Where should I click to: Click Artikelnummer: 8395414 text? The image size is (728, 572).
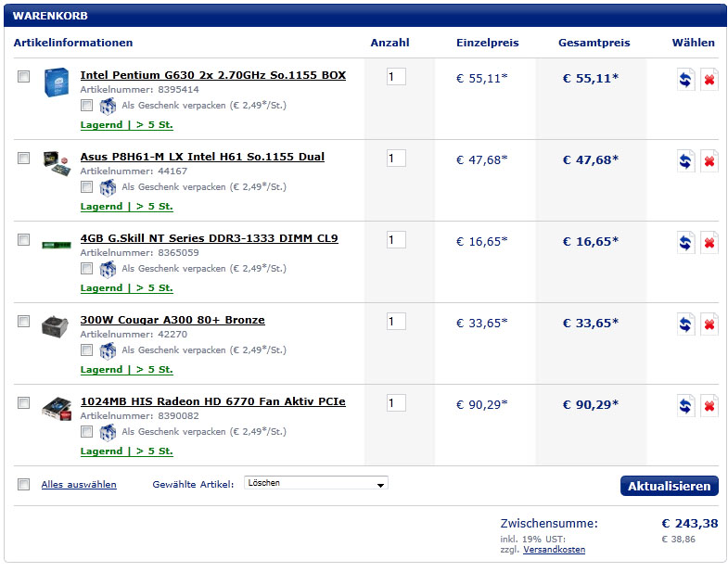pyautogui.click(x=139, y=90)
